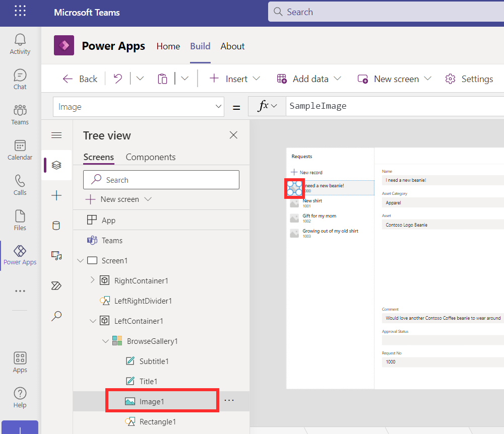504x434 pixels.
Task: Open the Insert dropdown menu
Action: [235, 79]
